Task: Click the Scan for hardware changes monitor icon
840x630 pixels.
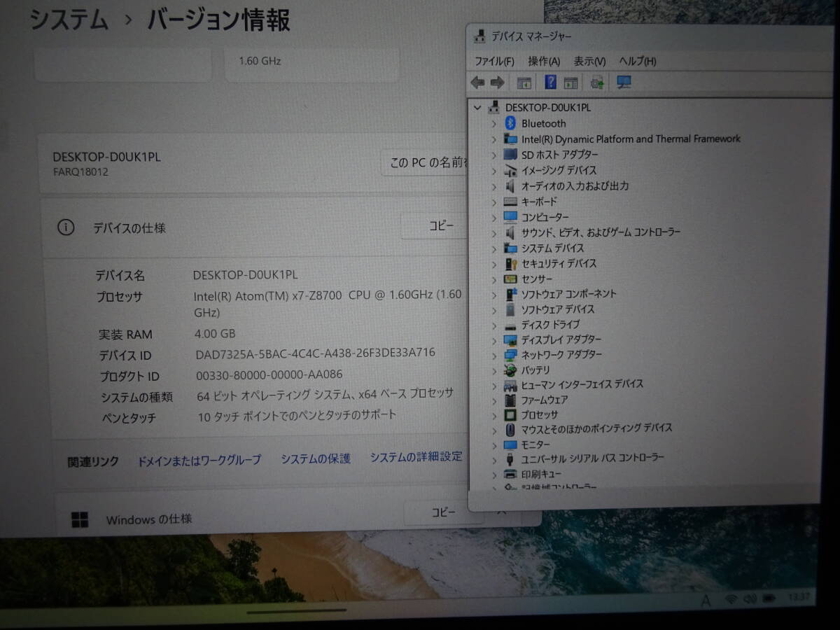Action: [x=624, y=83]
